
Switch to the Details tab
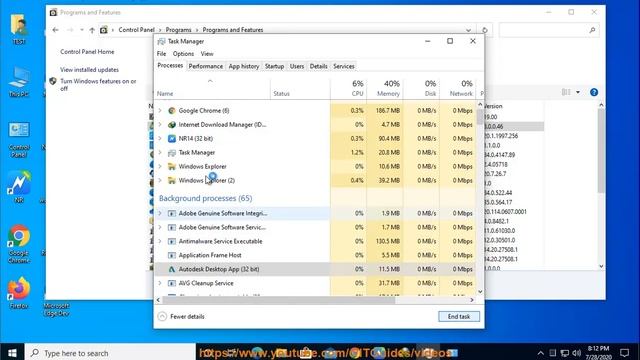click(318, 66)
